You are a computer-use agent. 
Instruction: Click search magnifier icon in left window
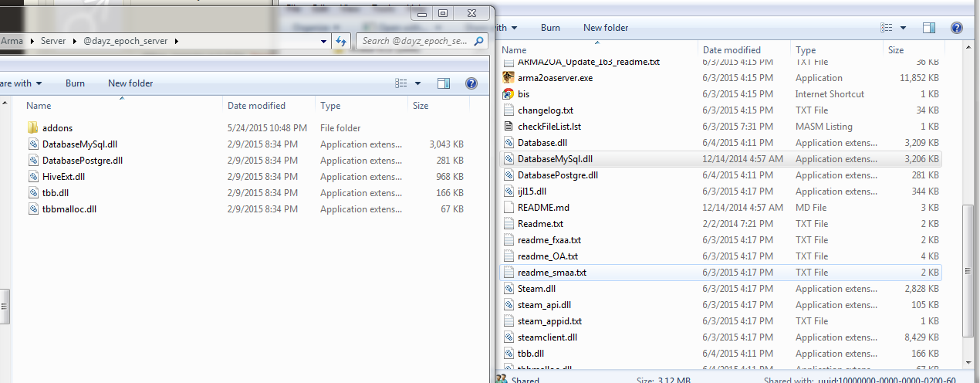click(479, 41)
